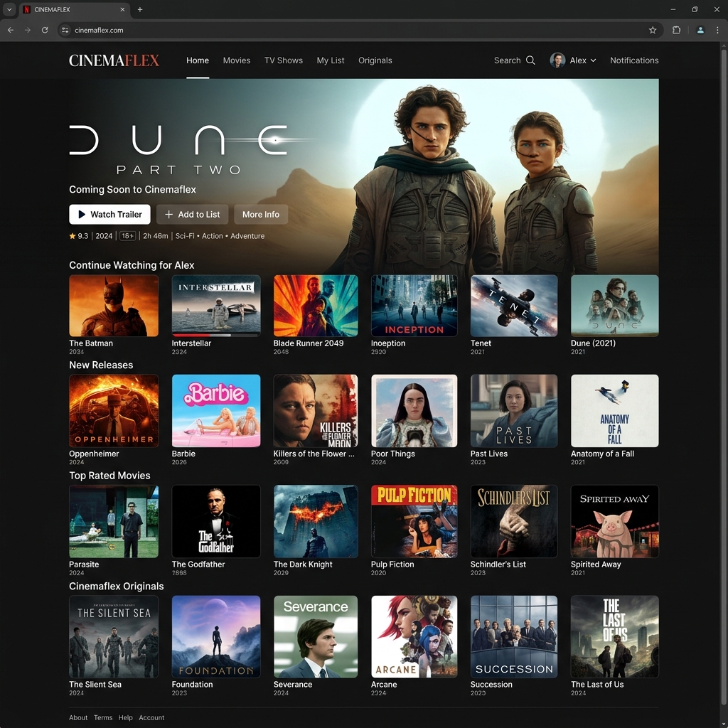Play the Dune trailer with Watch Trailer
This screenshot has height=728, width=728.
[x=109, y=215]
